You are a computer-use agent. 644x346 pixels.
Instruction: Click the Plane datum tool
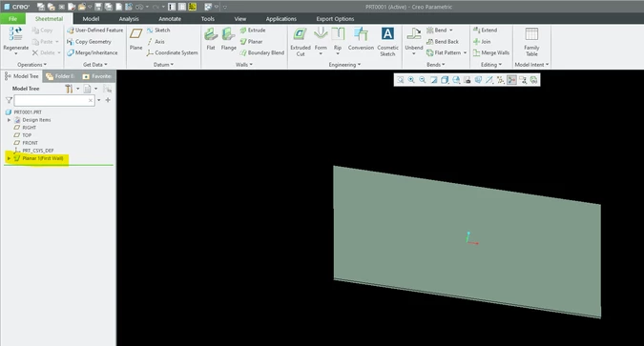pos(135,39)
